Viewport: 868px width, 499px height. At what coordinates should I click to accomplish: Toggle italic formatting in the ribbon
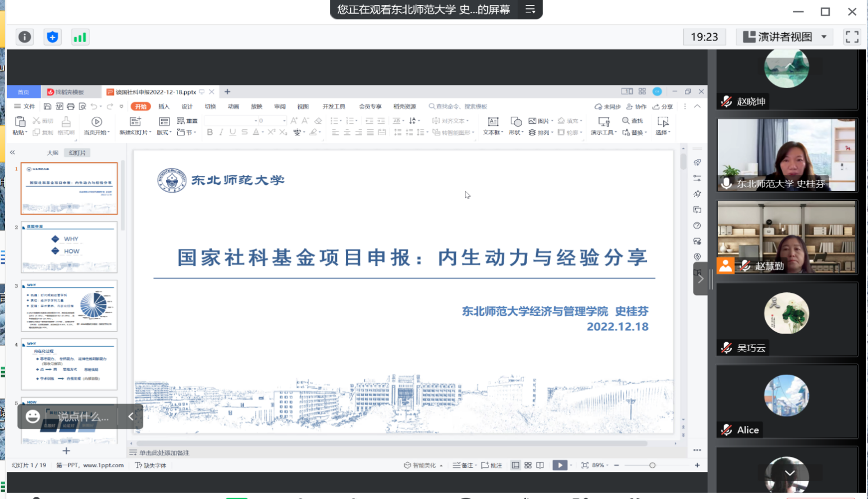click(x=221, y=133)
